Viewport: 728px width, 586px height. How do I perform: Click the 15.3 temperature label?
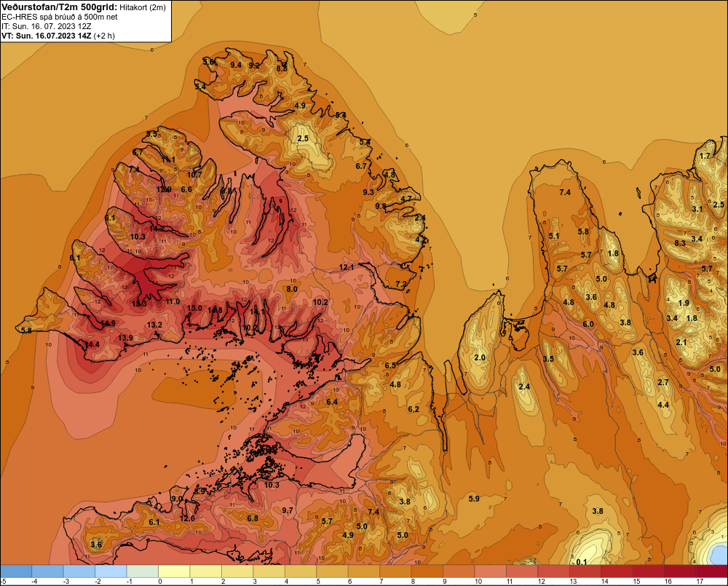[139, 304]
